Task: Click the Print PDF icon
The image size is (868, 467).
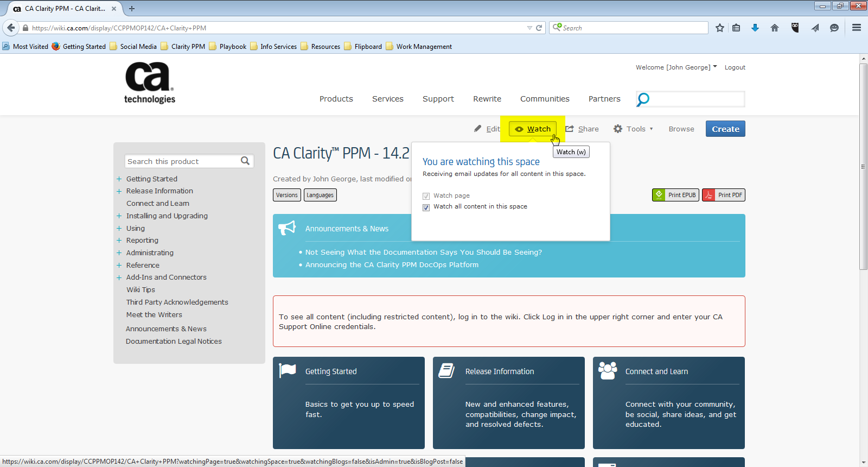Action: 709,195
